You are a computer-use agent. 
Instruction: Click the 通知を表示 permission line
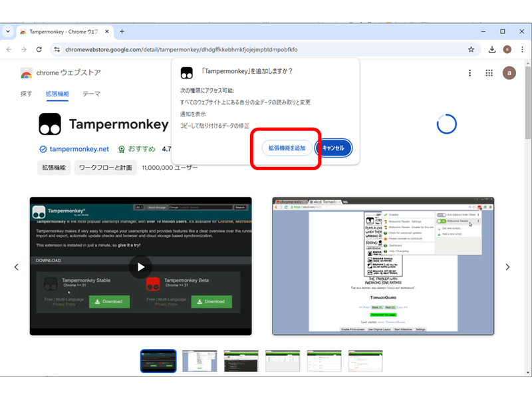pyautogui.click(x=193, y=114)
